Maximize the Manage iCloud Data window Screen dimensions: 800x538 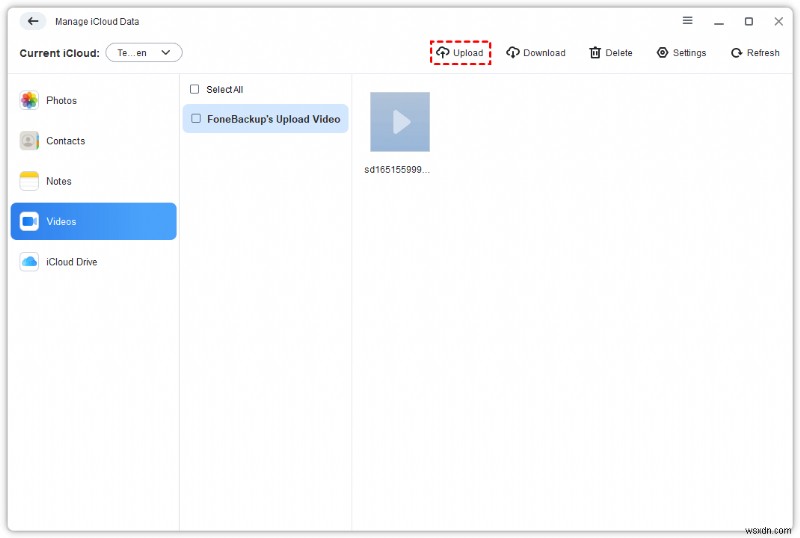click(x=748, y=21)
